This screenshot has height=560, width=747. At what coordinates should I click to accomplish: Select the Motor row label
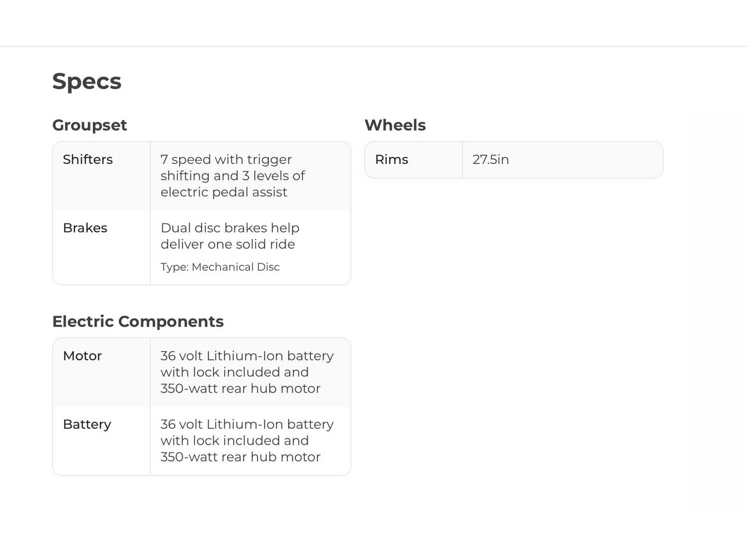(82, 356)
